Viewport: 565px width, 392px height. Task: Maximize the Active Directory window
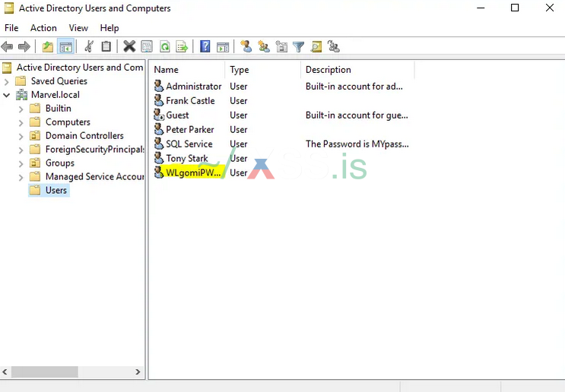515,8
